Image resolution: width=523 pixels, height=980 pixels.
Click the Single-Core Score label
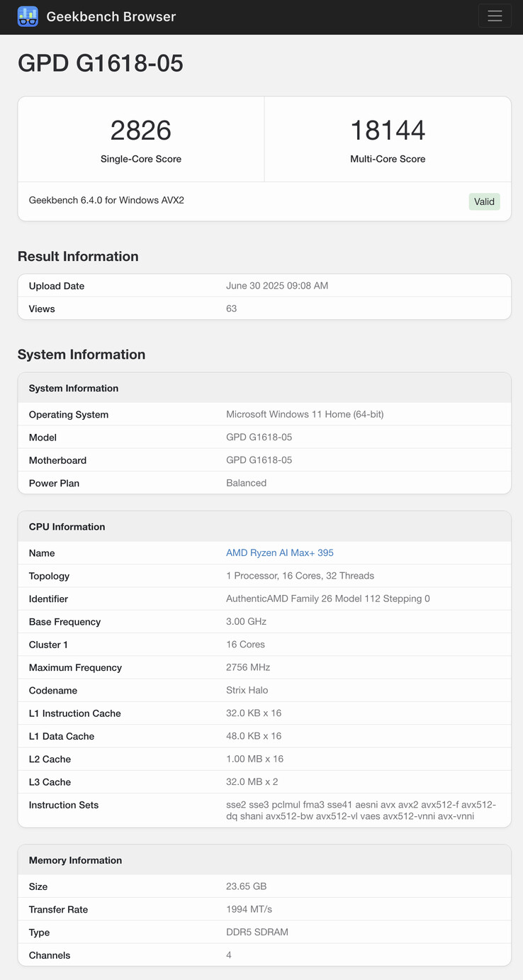point(141,159)
